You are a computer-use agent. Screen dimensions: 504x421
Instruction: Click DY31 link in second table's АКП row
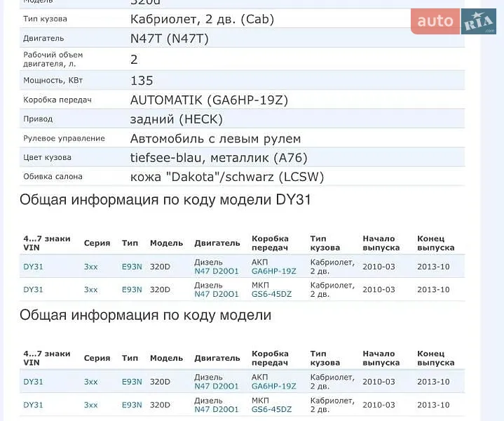[33, 382]
